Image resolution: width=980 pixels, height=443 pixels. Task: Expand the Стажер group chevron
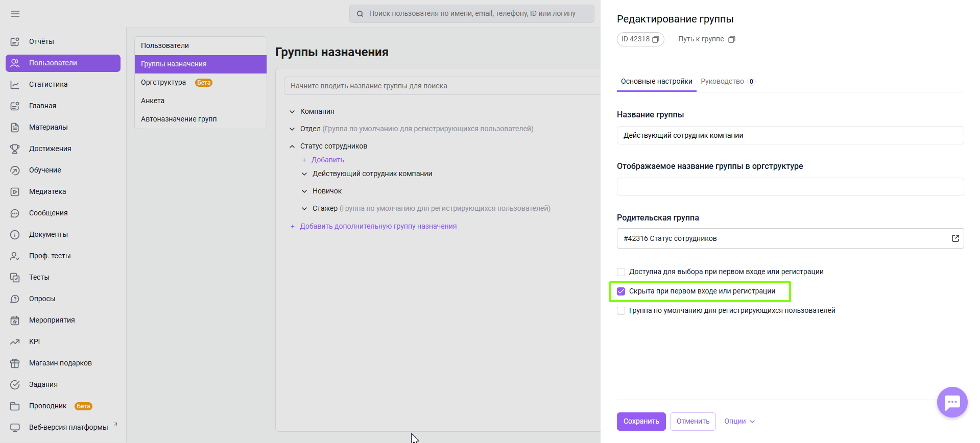tap(304, 209)
